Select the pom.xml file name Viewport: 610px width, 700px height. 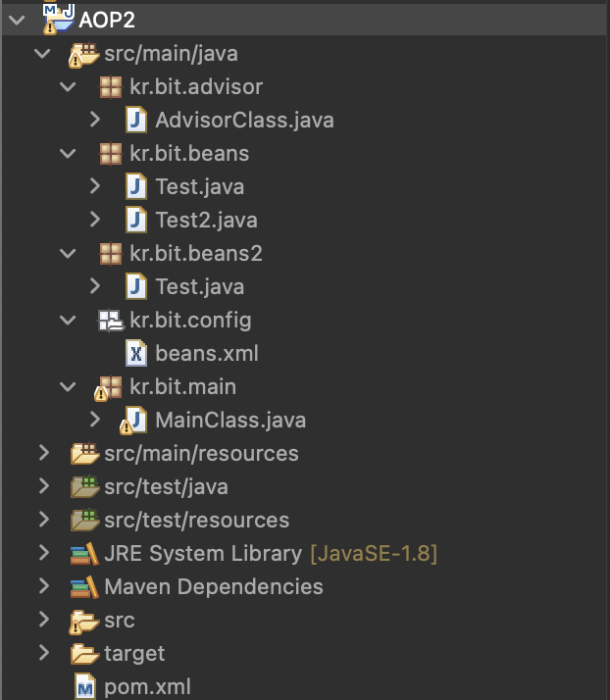click(x=147, y=687)
